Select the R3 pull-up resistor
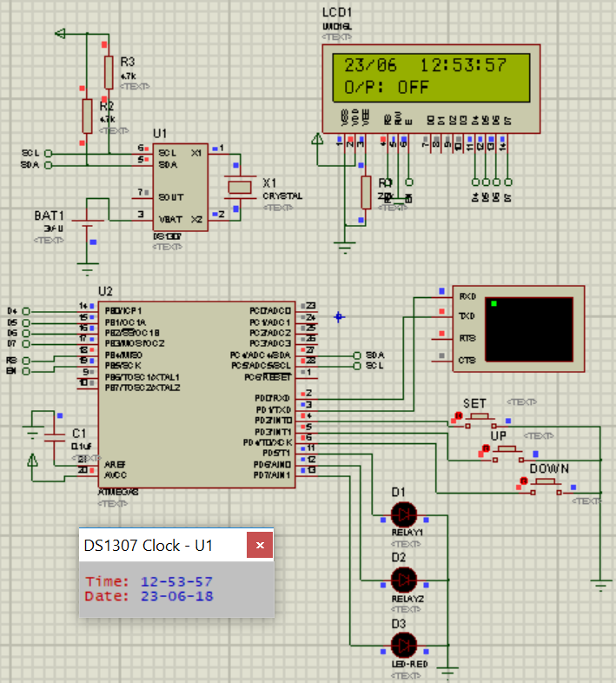Image resolution: width=616 pixels, height=683 pixels. (x=109, y=72)
